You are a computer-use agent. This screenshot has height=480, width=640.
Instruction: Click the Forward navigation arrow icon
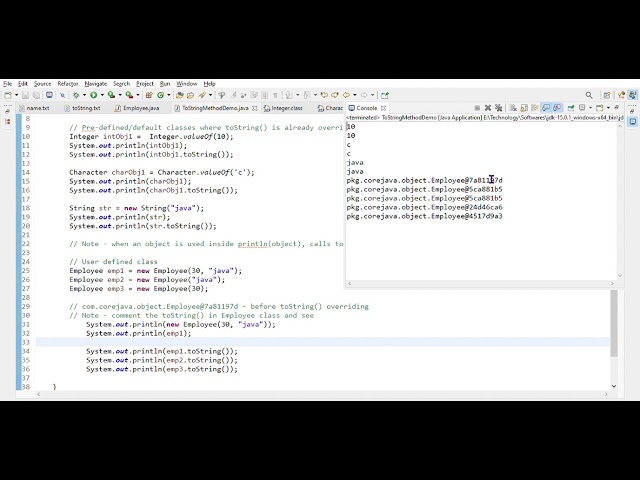click(364, 95)
